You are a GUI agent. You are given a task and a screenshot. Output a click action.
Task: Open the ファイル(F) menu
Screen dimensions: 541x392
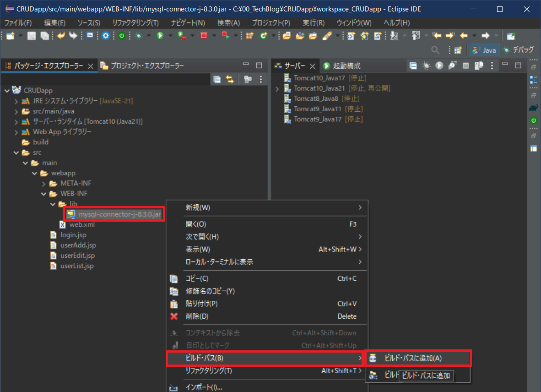click(x=18, y=23)
